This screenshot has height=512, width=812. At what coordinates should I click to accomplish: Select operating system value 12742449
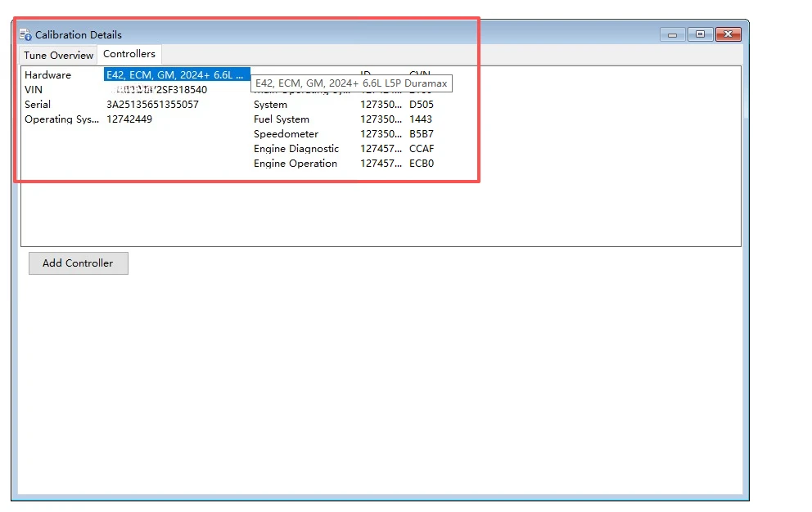click(129, 119)
